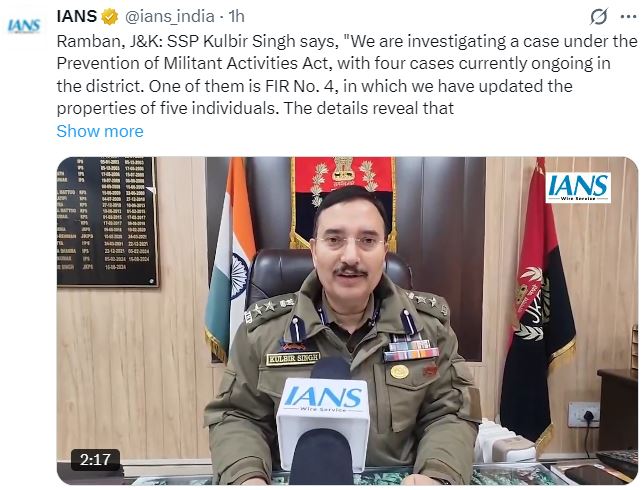The width and height of the screenshot is (644, 490).
Task: Click the Grok circle-slash icon
Action: [599, 17]
